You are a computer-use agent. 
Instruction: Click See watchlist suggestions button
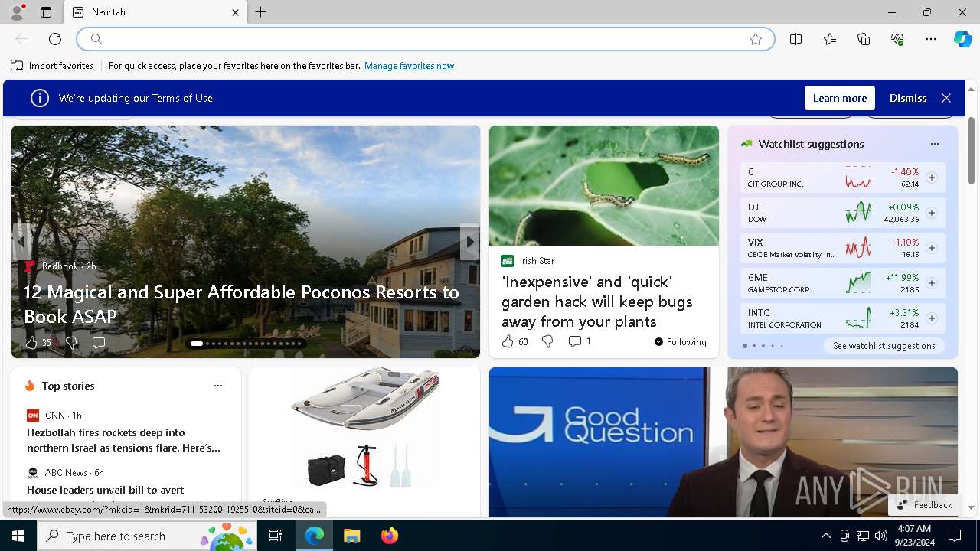pyautogui.click(x=884, y=346)
